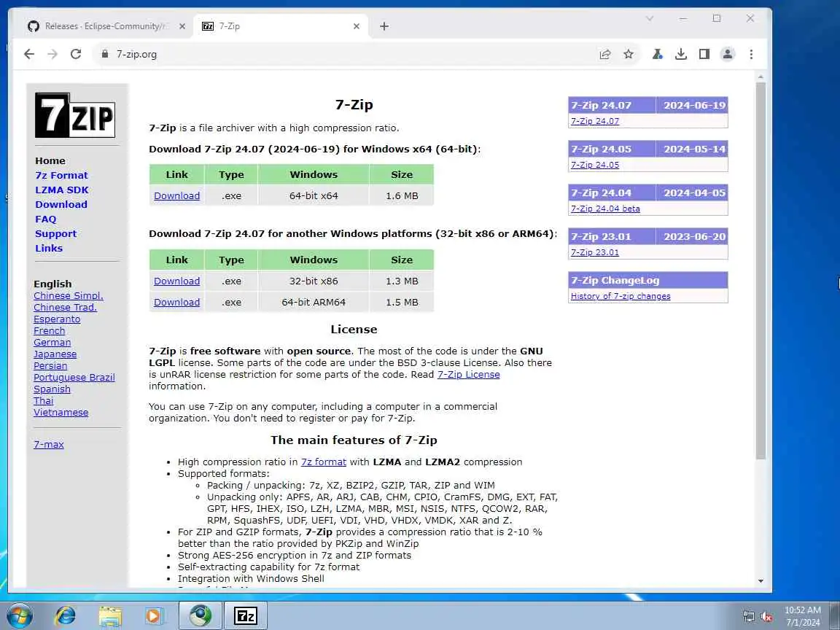Switch language to French

pyautogui.click(x=50, y=331)
